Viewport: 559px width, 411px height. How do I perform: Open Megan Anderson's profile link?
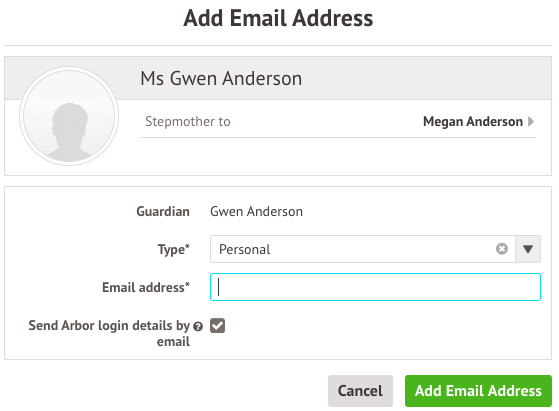tap(473, 121)
